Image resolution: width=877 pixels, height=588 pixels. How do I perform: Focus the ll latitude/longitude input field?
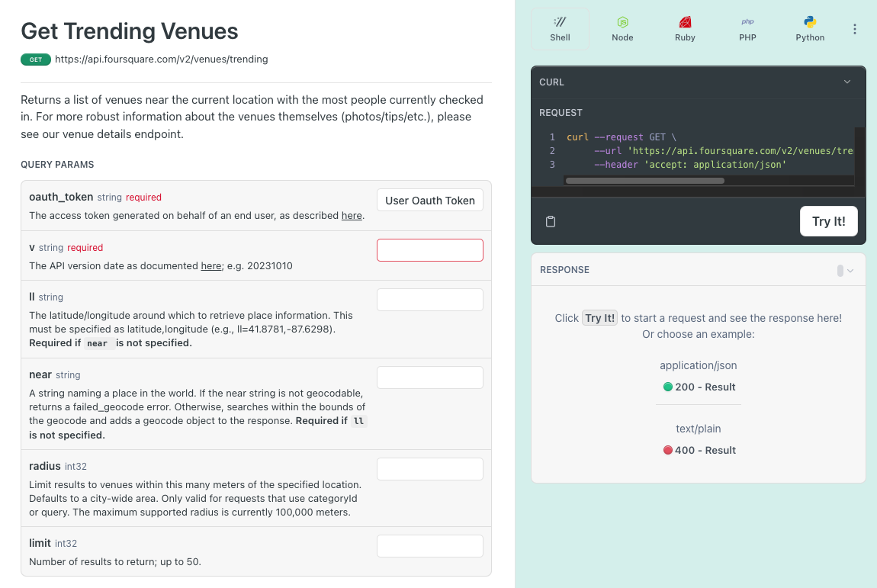pyautogui.click(x=429, y=300)
